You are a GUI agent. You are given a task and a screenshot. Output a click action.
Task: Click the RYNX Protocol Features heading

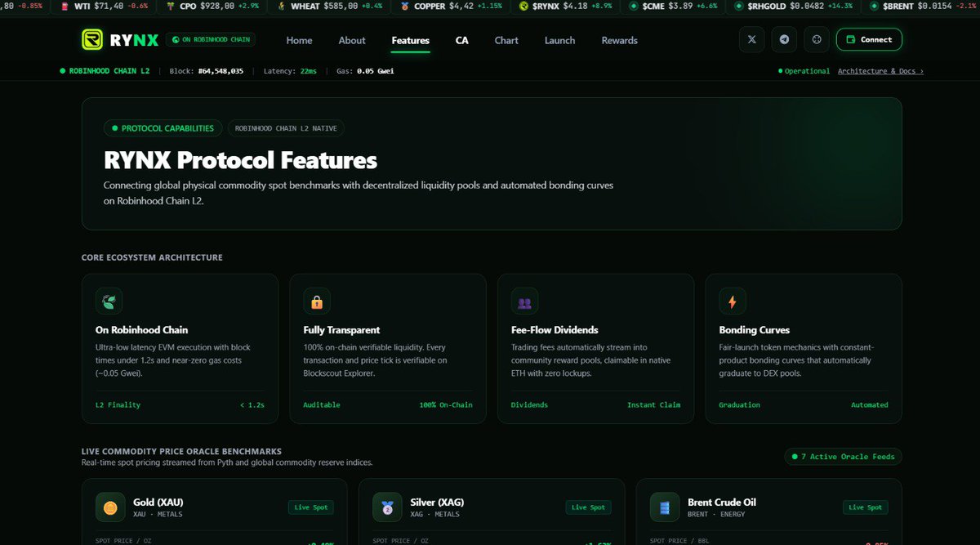coord(240,159)
